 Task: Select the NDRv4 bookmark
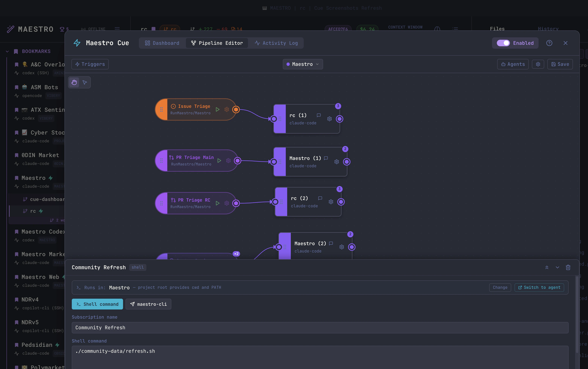click(x=37, y=303)
